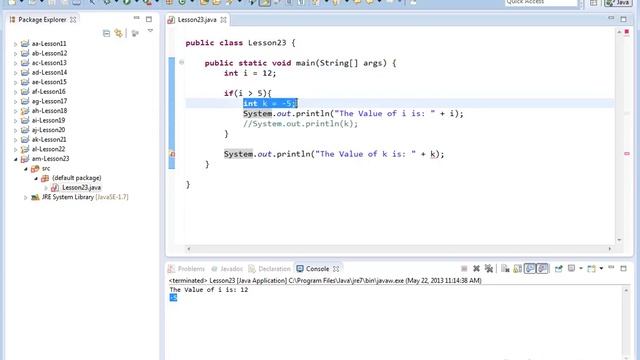Viewport: 640px width, 360px height.
Task: Maximize the editor area
Action: pyautogui.click(x=624, y=19)
